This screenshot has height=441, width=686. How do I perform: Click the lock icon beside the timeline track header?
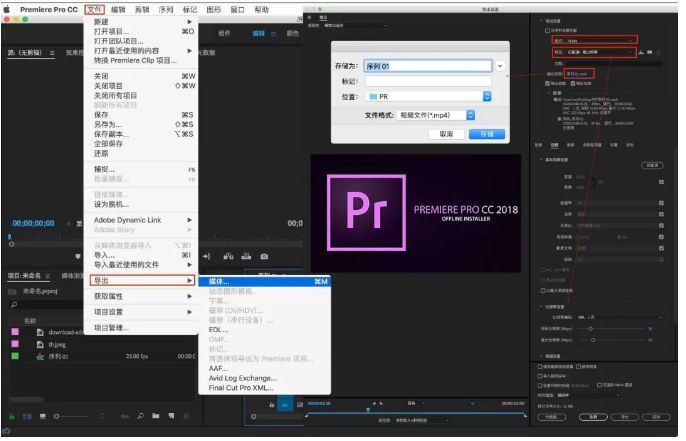tap(272, 406)
